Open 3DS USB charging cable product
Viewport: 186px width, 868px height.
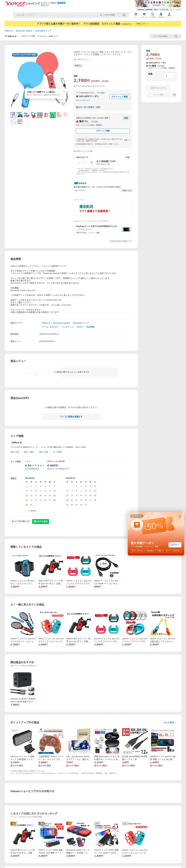[x=135, y=747]
